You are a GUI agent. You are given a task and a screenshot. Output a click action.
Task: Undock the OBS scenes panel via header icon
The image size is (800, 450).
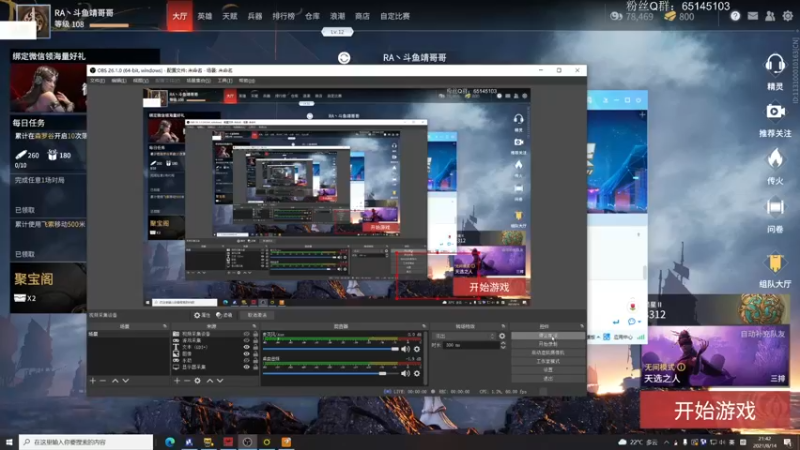tap(165, 326)
